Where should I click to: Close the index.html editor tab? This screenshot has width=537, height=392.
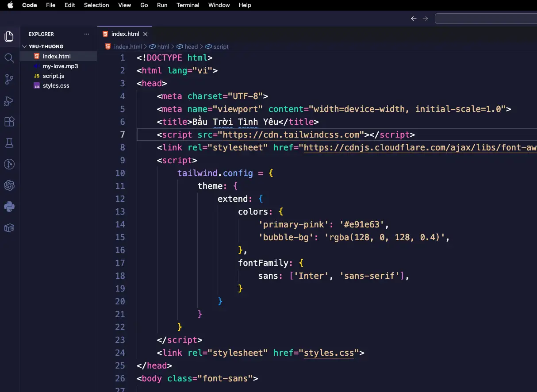(x=146, y=34)
